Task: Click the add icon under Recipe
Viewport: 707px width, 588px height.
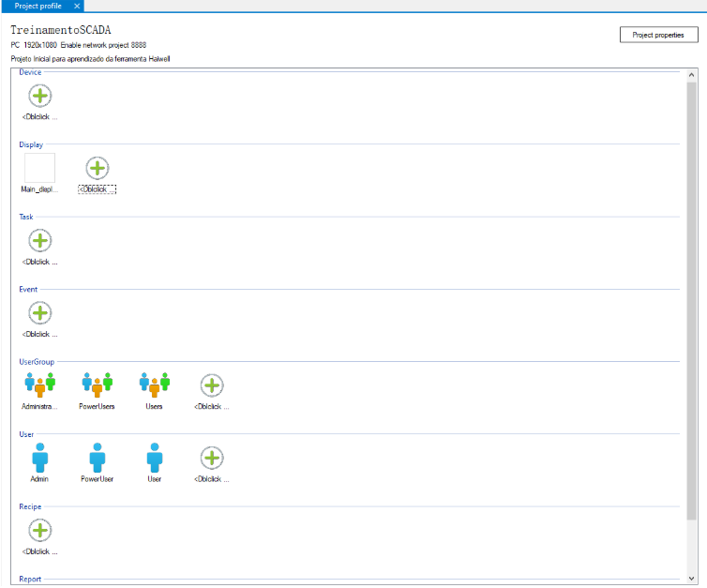Action: click(x=39, y=530)
